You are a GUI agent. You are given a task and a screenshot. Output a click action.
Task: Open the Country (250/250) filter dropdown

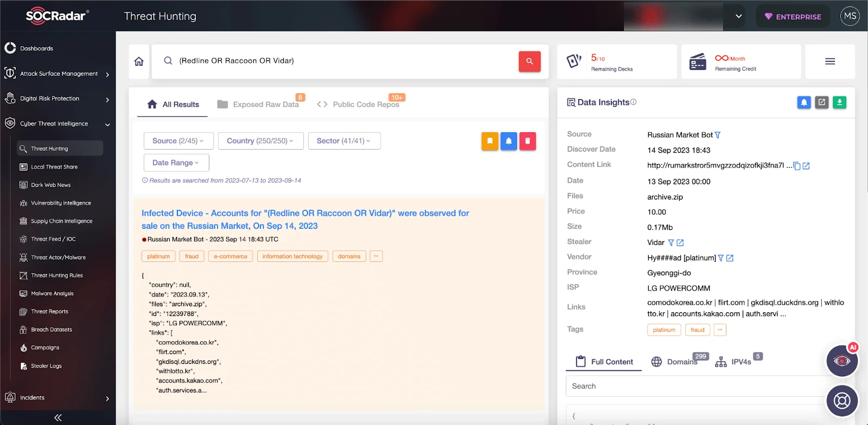click(260, 141)
